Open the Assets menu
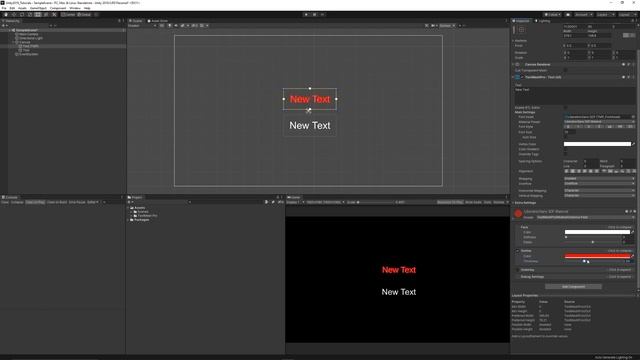Image resolution: width=640 pixels, height=360 pixels. tap(22, 8)
